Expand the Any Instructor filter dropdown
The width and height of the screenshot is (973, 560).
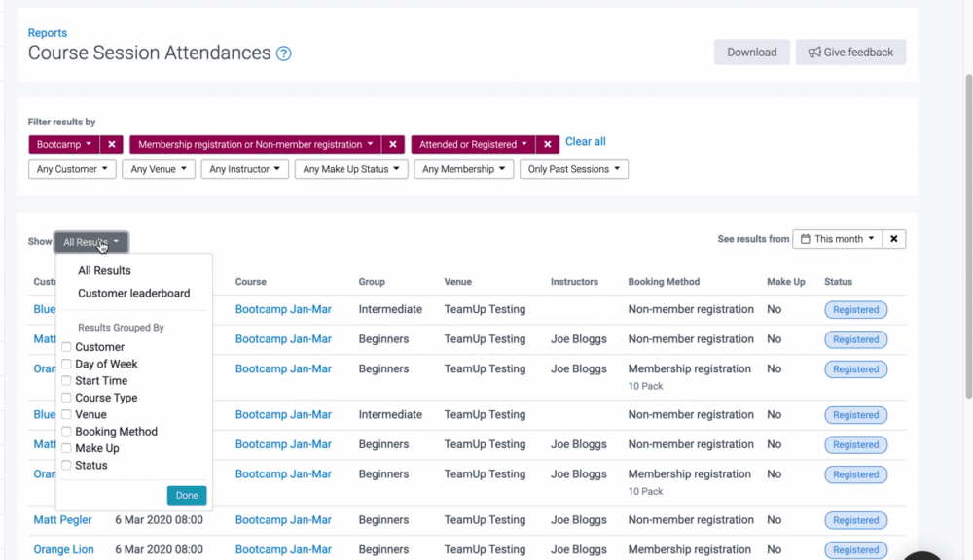pyautogui.click(x=244, y=169)
